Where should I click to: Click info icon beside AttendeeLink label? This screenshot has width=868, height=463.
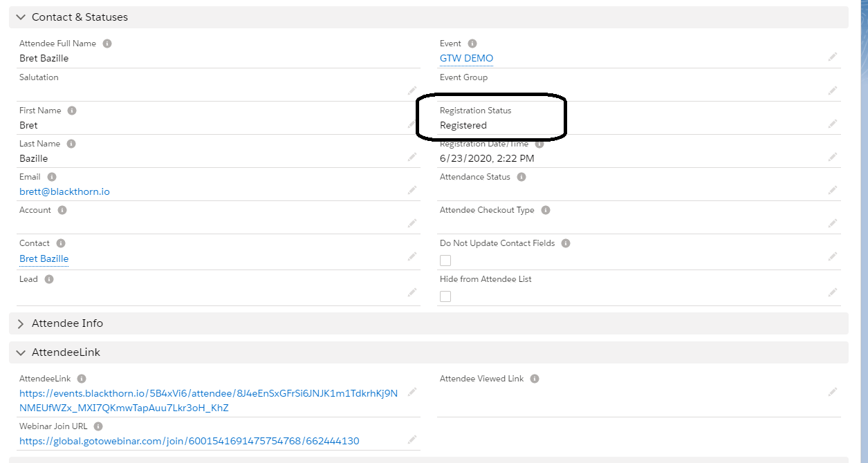82,379
